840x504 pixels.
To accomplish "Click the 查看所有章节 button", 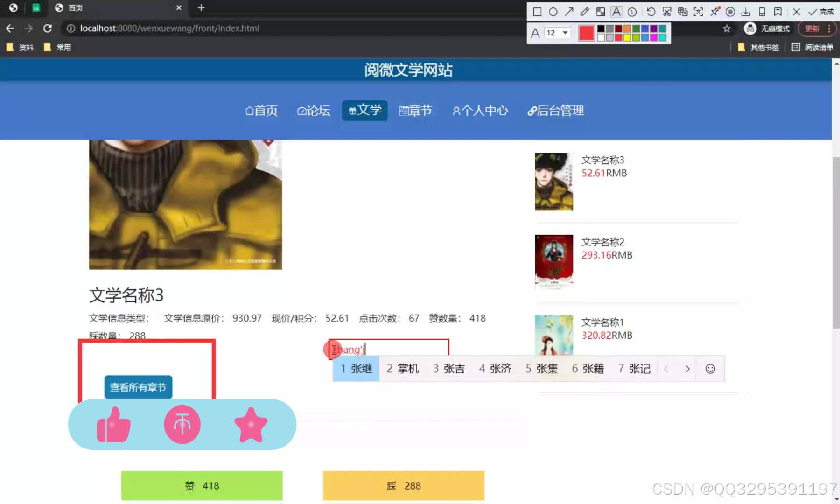I will click(138, 387).
